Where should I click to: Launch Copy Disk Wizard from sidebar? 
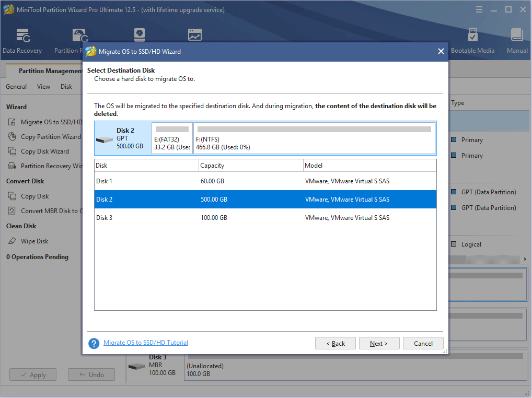44,151
